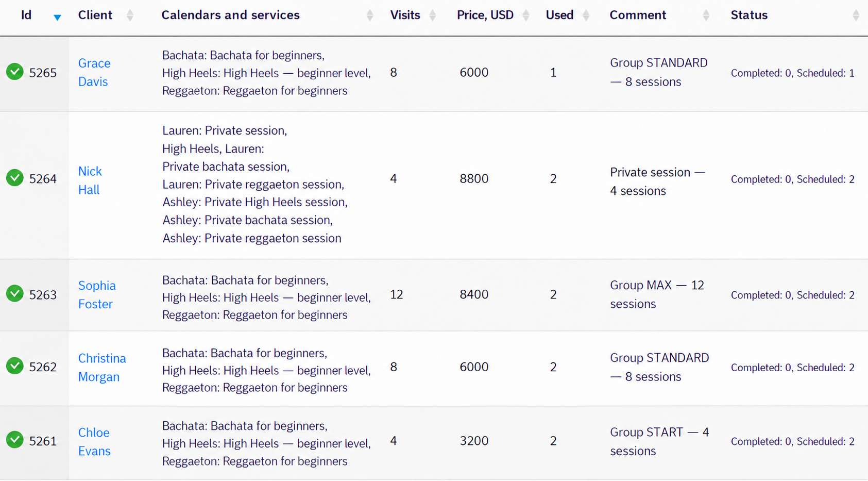The image size is (868, 481).
Task: Open client Chloe Evans profile
Action: pyautogui.click(x=94, y=441)
